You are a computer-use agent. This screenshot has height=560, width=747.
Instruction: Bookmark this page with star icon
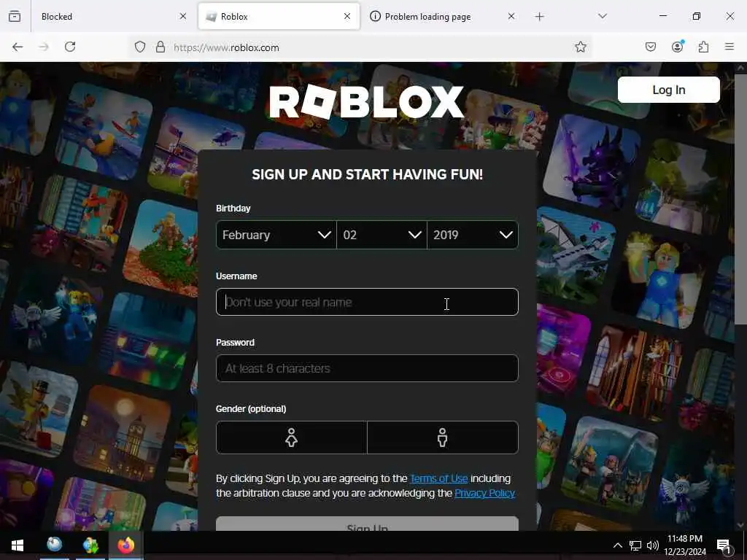click(580, 47)
